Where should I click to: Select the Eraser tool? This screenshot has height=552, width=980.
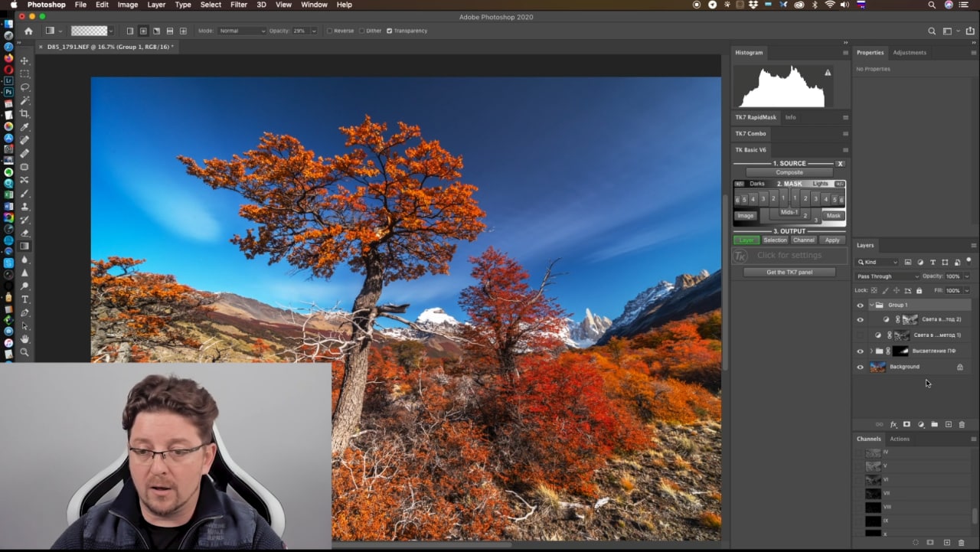24,233
